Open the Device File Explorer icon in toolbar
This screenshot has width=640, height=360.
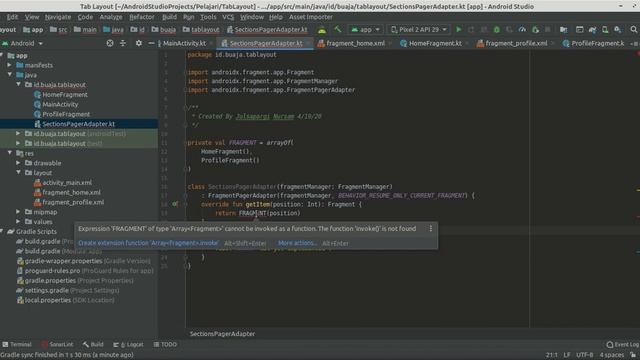pos(579,29)
